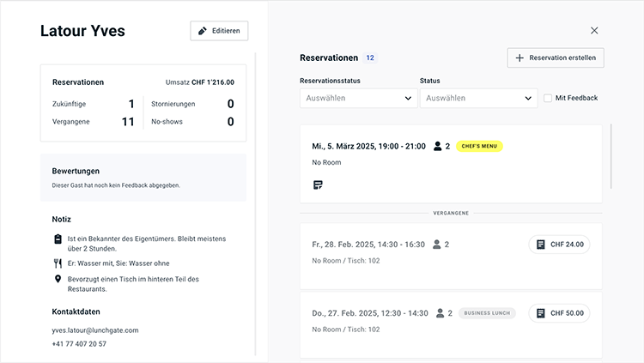Click the note icon under 5. März reservation
Image resolution: width=644 pixels, height=363 pixels.
[x=318, y=185]
